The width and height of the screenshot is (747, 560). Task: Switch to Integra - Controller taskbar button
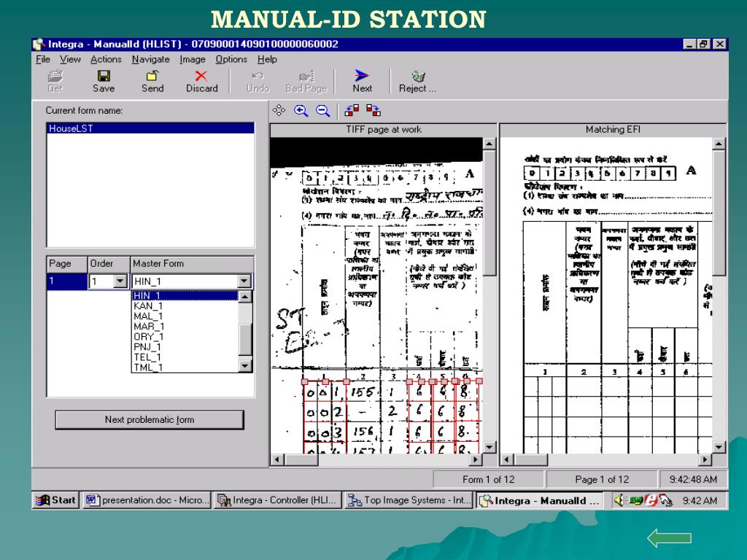click(278, 500)
